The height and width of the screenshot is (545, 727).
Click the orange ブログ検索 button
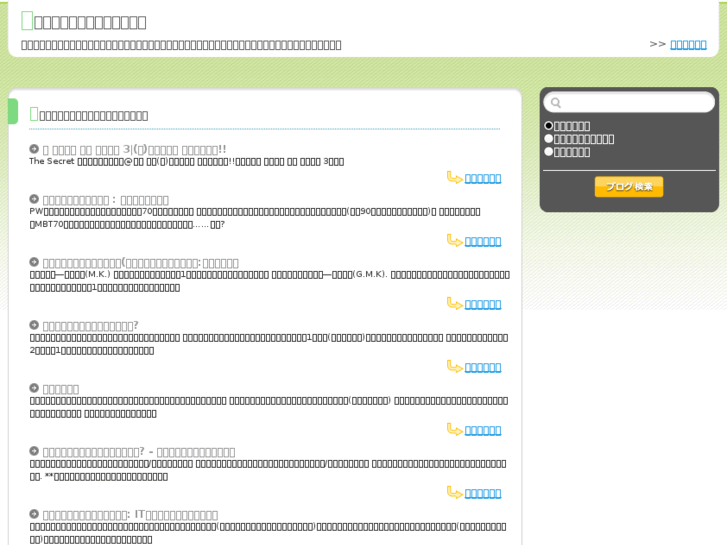[629, 186]
